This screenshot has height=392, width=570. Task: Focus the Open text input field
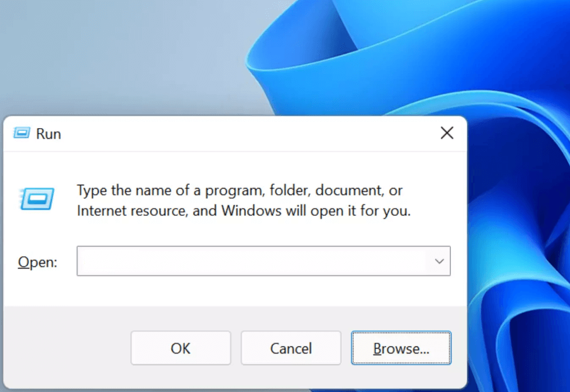coord(263,261)
